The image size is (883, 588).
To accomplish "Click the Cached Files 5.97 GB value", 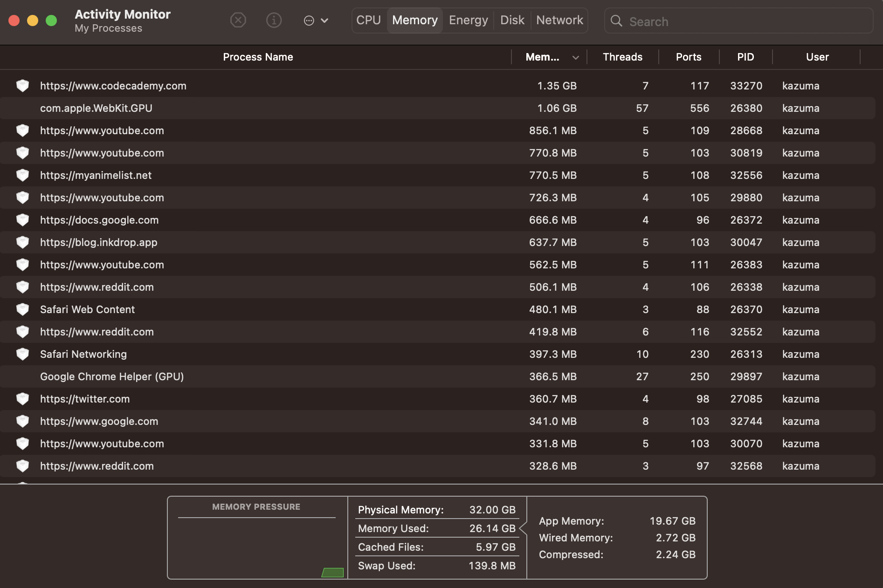I will tap(496, 547).
